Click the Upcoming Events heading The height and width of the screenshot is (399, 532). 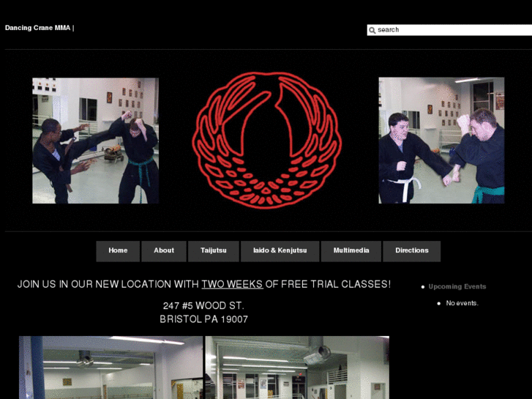457,286
